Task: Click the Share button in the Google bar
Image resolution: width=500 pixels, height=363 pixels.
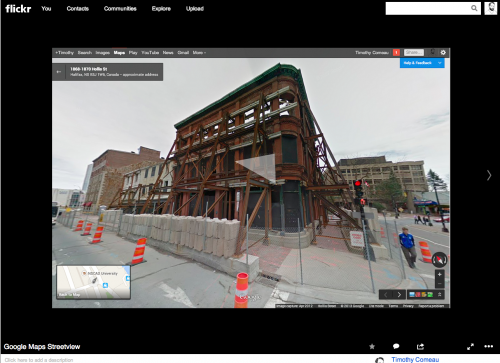Action: click(x=414, y=52)
